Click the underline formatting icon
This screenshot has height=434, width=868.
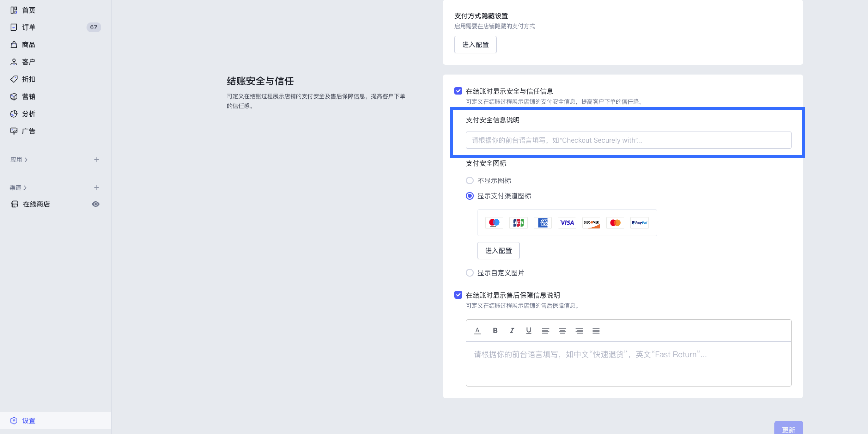point(528,330)
